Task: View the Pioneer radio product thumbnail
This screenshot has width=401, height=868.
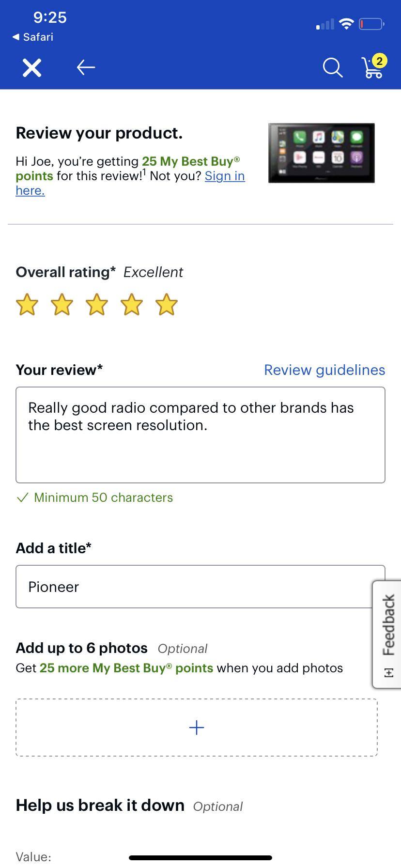Action: [321, 153]
